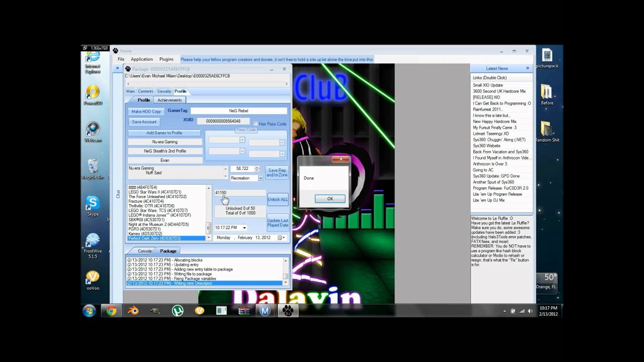This screenshot has height=362, width=644.
Task: Launch PowerISO from the desktop
Action: point(93,95)
